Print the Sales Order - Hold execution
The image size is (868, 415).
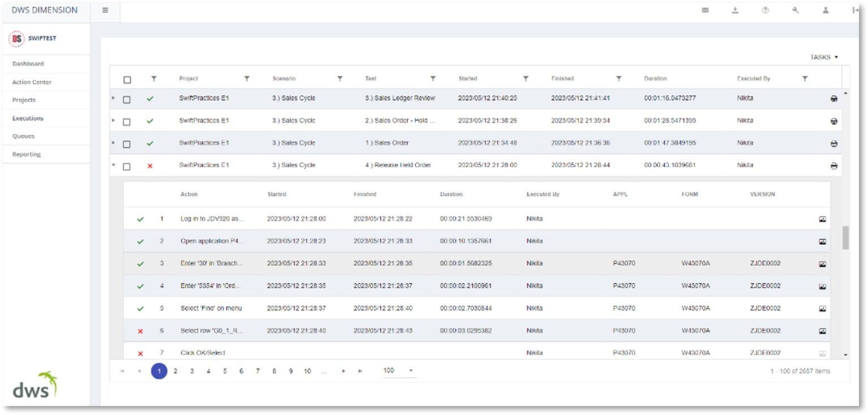(x=834, y=121)
